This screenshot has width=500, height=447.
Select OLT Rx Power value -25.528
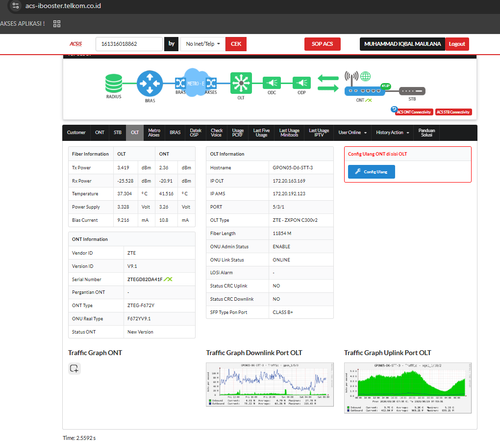[125, 181]
